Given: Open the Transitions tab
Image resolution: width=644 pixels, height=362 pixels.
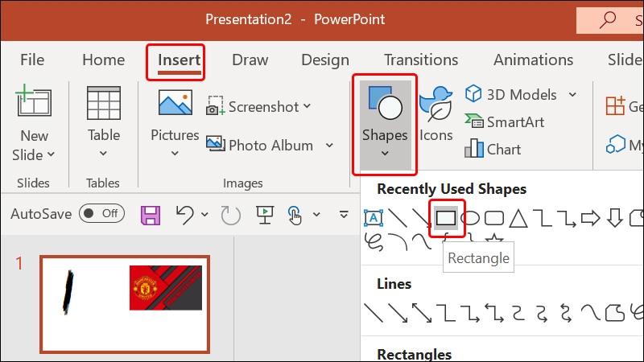Looking at the screenshot, I should pos(421,60).
